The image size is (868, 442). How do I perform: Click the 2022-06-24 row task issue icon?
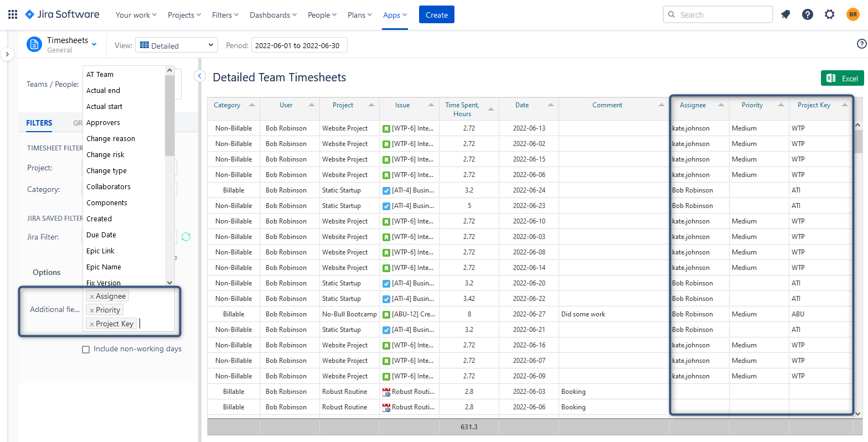point(386,190)
